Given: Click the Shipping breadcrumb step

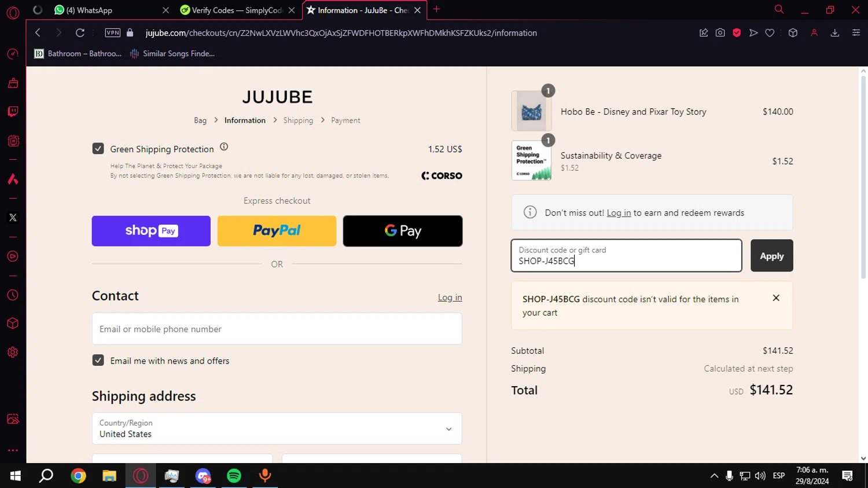Looking at the screenshot, I should pos(298,120).
